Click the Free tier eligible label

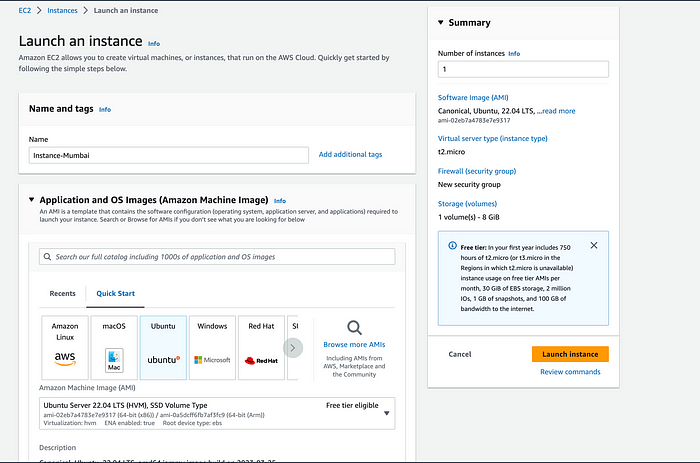[352, 405]
